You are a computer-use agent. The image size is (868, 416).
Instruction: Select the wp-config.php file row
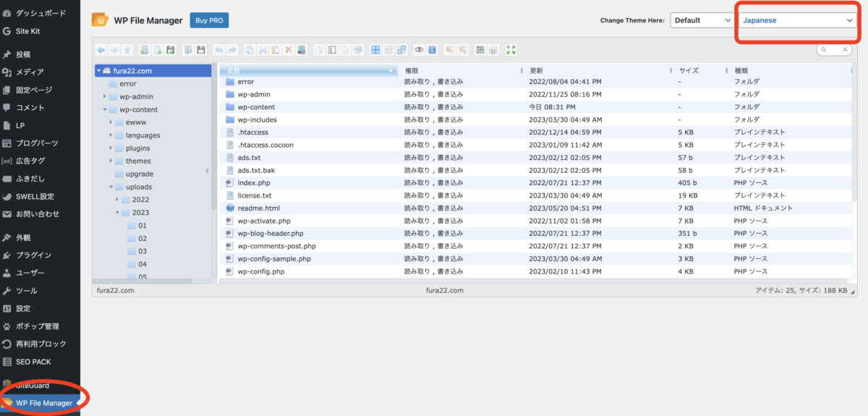click(537, 271)
